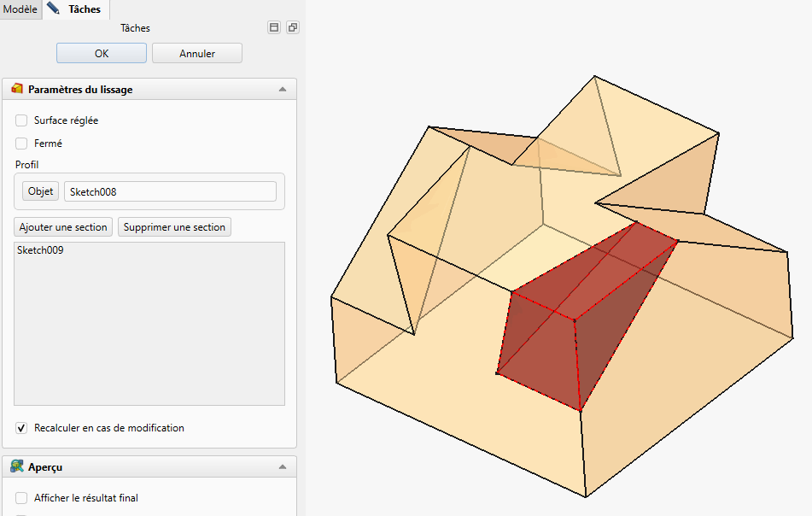Confirm the loft with OK

pyautogui.click(x=102, y=53)
